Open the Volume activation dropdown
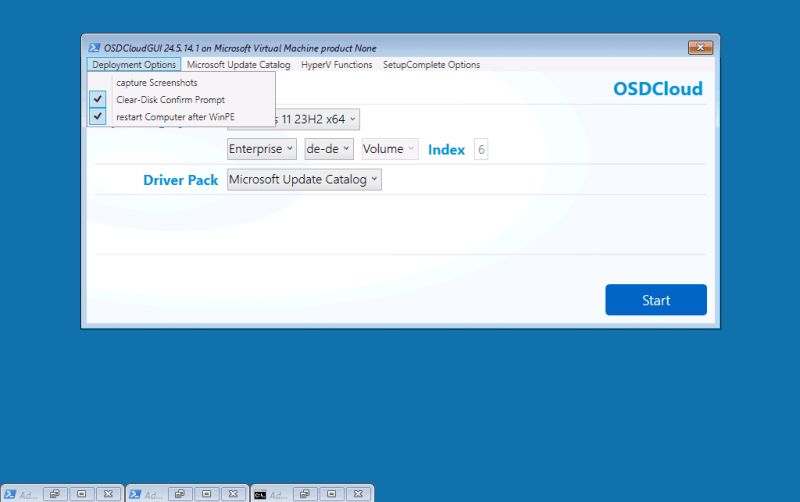The image size is (800, 502). pyautogui.click(x=390, y=149)
